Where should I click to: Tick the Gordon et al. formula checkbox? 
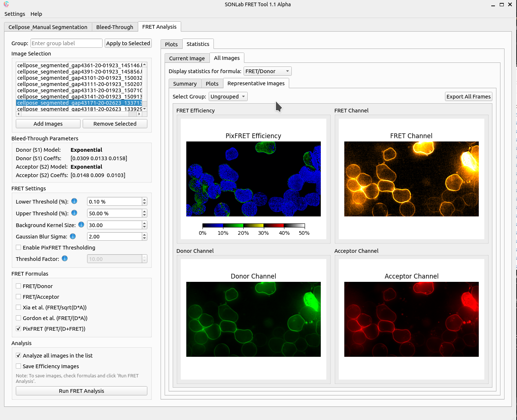coord(18,318)
